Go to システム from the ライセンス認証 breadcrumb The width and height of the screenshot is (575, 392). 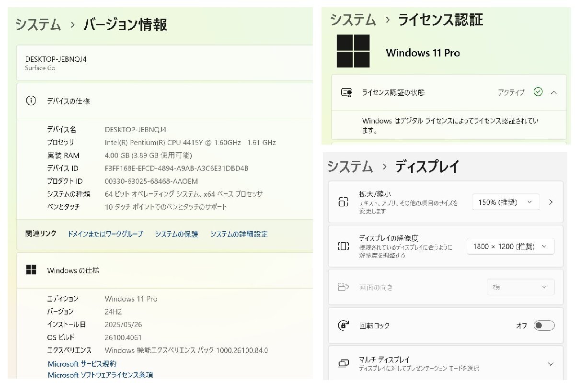click(x=353, y=20)
